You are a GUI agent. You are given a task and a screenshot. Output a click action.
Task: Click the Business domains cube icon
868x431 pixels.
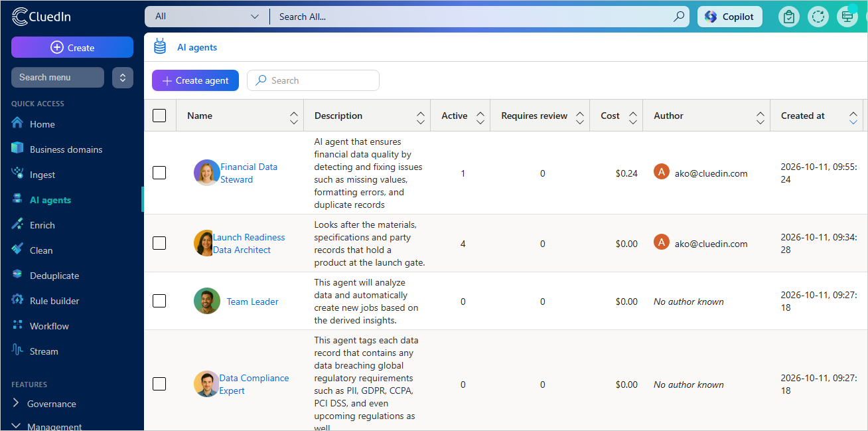(x=17, y=149)
